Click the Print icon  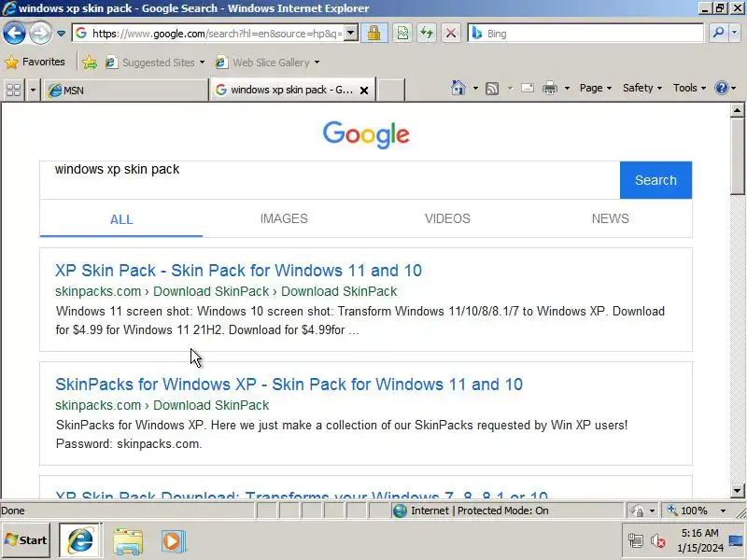tap(550, 88)
